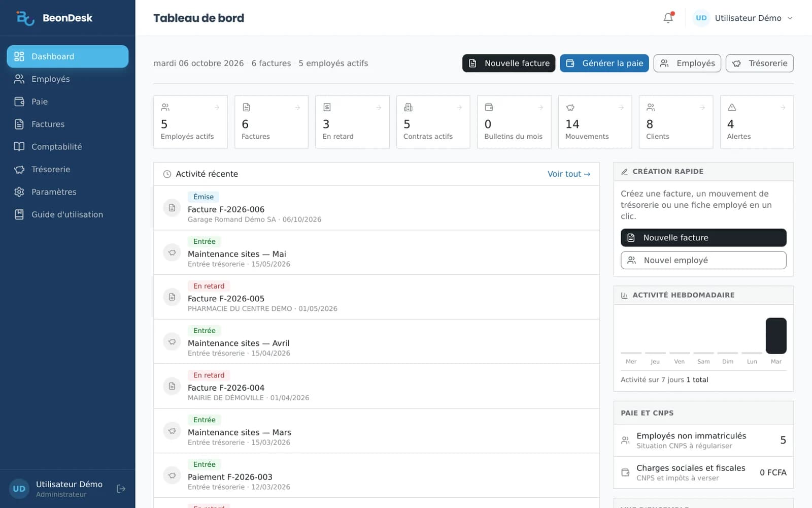Click Voir tout link

tap(569, 174)
